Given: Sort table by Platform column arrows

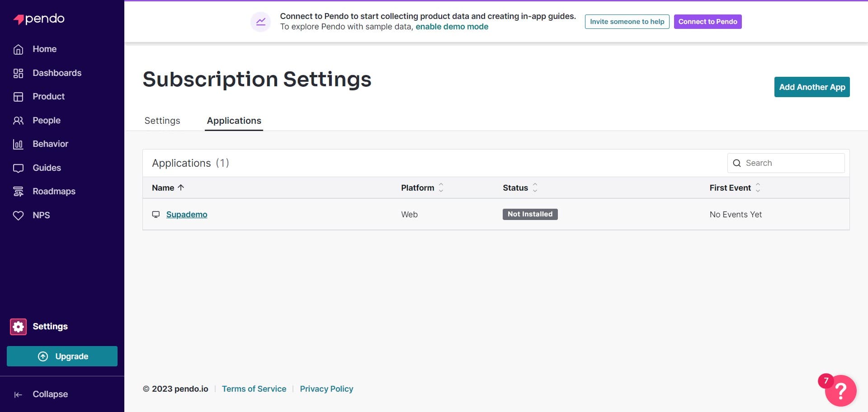Looking at the screenshot, I should click(441, 187).
